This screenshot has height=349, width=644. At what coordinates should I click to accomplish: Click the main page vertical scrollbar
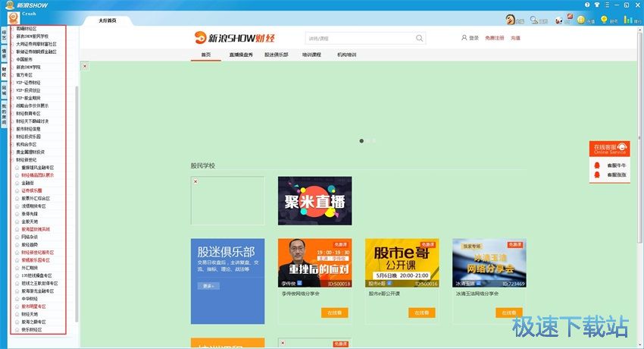640,137
